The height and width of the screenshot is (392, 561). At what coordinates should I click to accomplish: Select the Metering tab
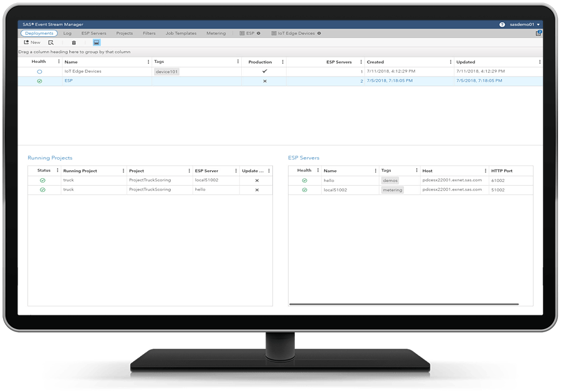point(216,33)
